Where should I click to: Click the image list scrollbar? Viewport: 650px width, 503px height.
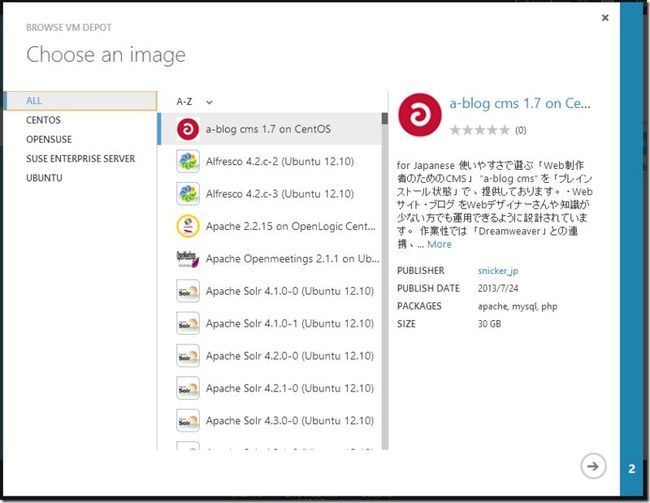[x=385, y=281]
